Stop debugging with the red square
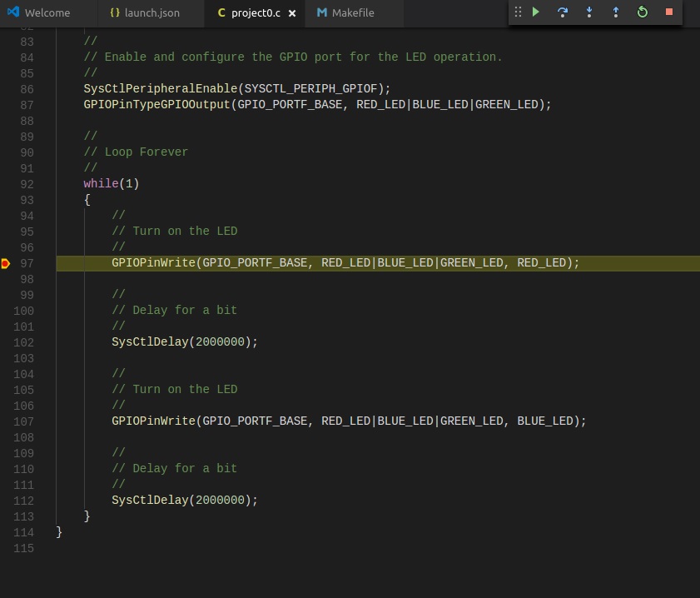The width and height of the screenshot is (700, 598). tap(668, 12)
